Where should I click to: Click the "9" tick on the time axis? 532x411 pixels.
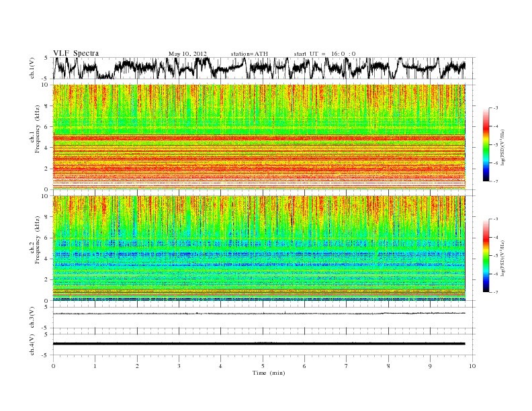(x=430, y=366)
